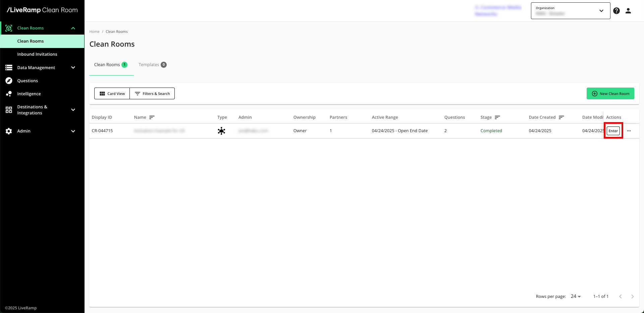Click the New Clean Room button
The height and width of the screenshot is (313, 644).
click(x=610, y=94)
